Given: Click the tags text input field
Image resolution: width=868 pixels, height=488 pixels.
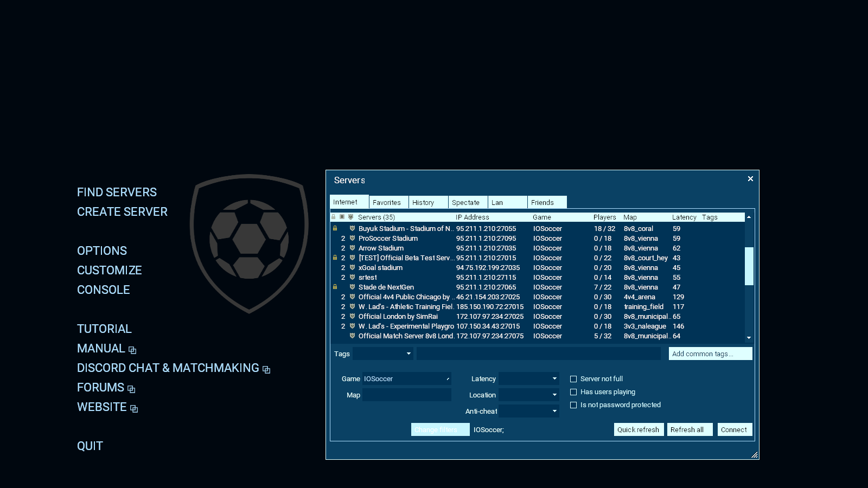Looking at the screenshot, I should click(539, 354).
